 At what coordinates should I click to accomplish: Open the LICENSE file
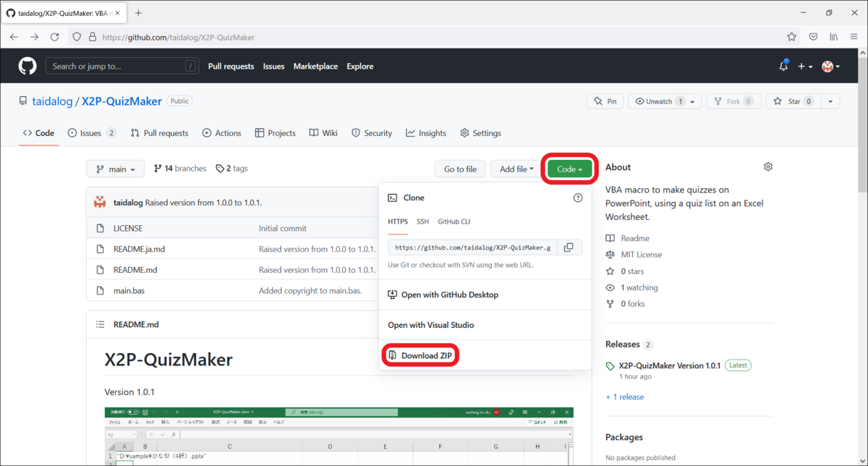[x=128, y=229]
